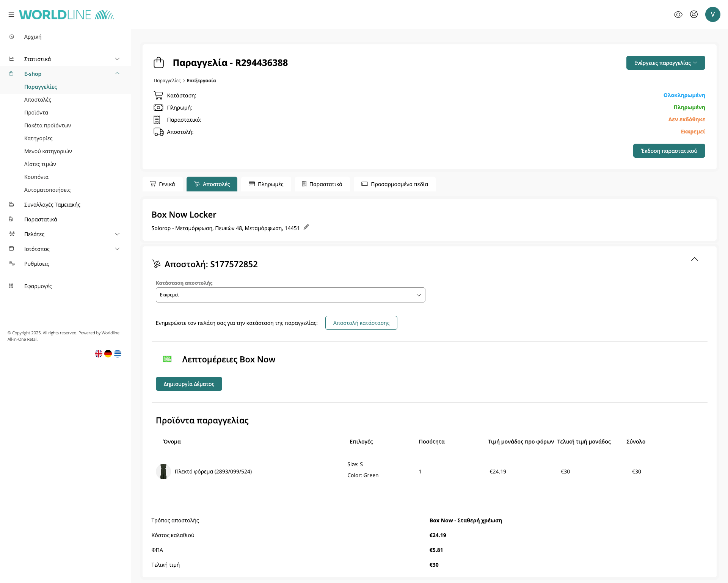Open the user avatar V menu
728x583 pixels.
coord(712,14)
